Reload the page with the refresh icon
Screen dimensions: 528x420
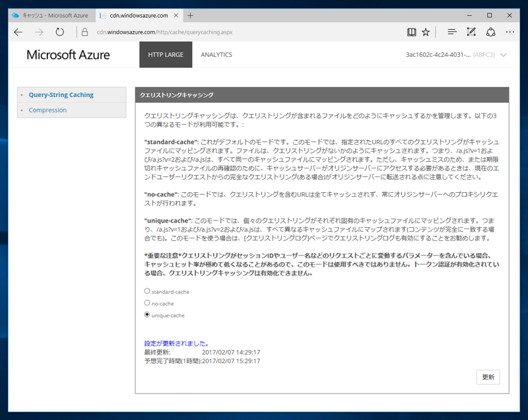point(59,32)
